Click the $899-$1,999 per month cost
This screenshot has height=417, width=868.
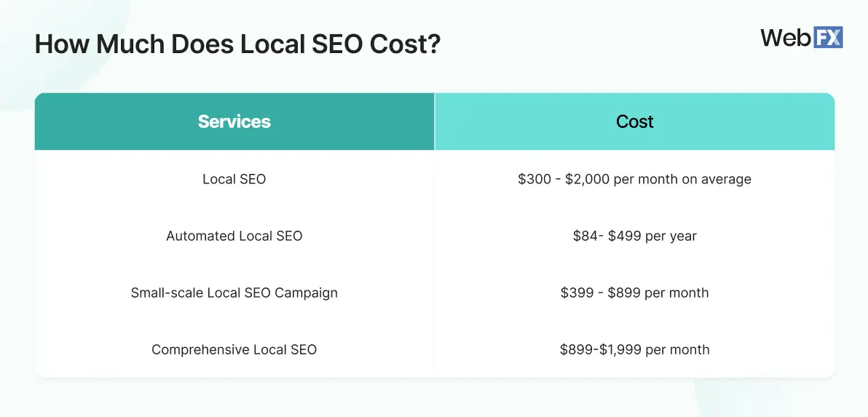[634, 349]
